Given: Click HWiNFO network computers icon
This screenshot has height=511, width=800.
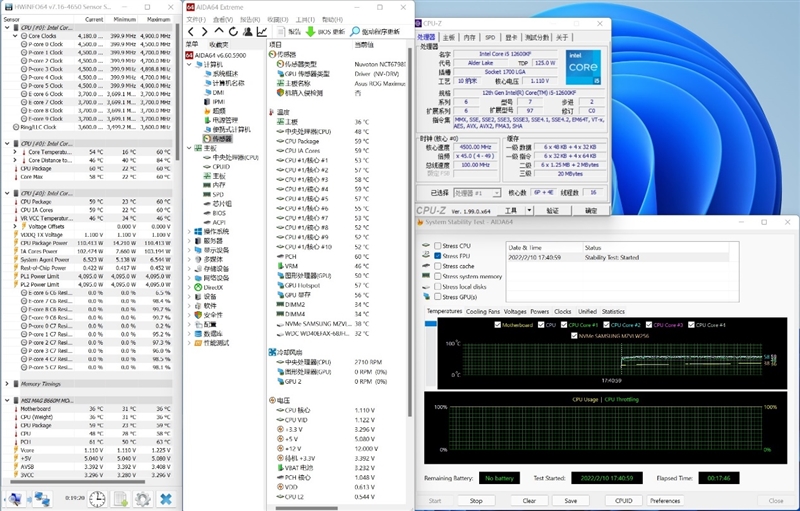Looking at the screenshot, I should coord(42,499).
